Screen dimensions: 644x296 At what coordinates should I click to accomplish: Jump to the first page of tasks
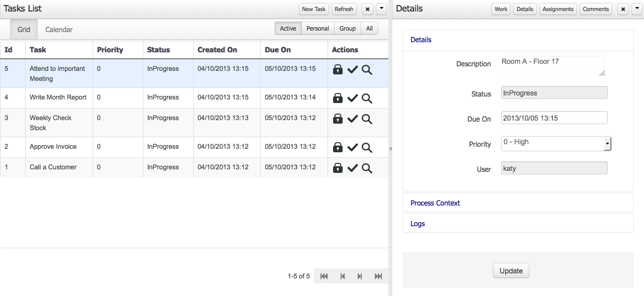(324, 276)
